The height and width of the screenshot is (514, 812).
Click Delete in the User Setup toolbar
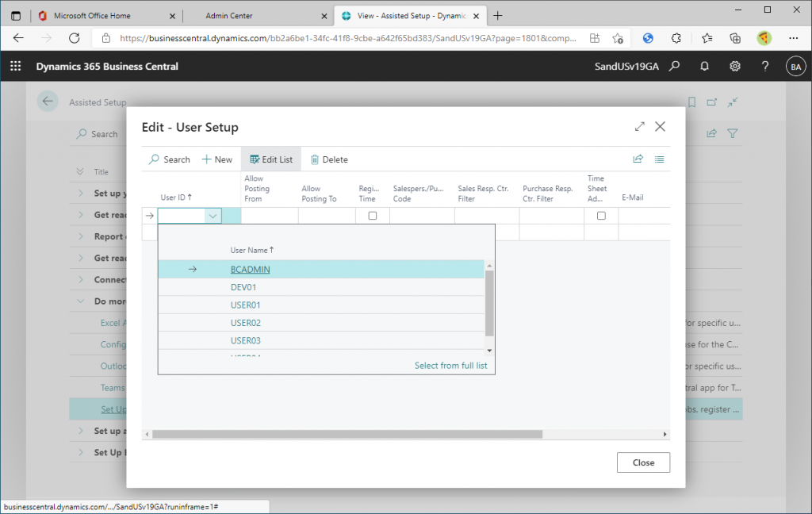tap(329, 159)
